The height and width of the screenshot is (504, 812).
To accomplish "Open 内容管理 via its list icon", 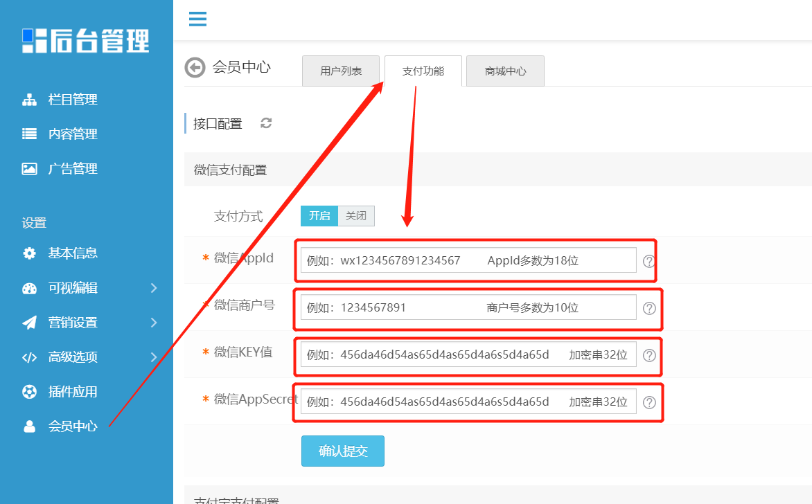I will coord(29,134).
